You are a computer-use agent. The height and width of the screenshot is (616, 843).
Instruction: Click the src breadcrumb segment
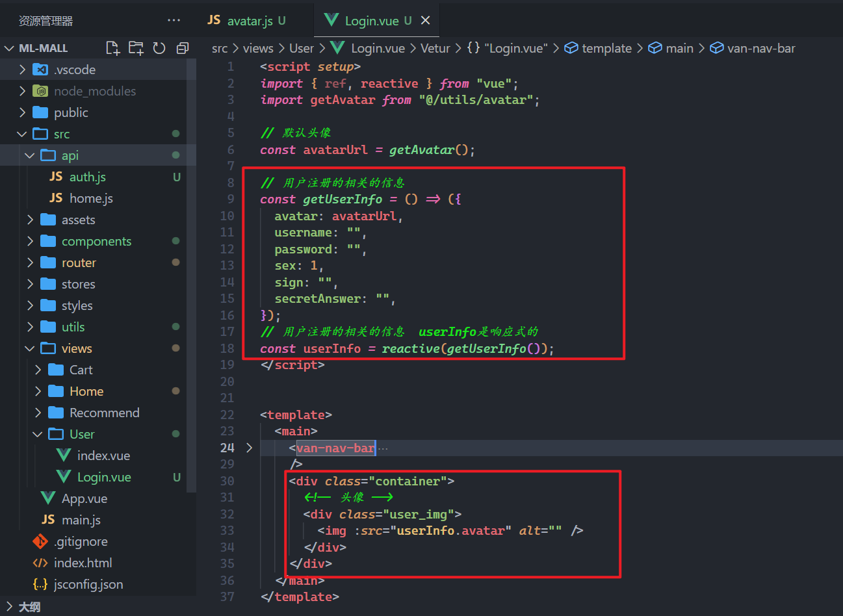coord(220,48)
